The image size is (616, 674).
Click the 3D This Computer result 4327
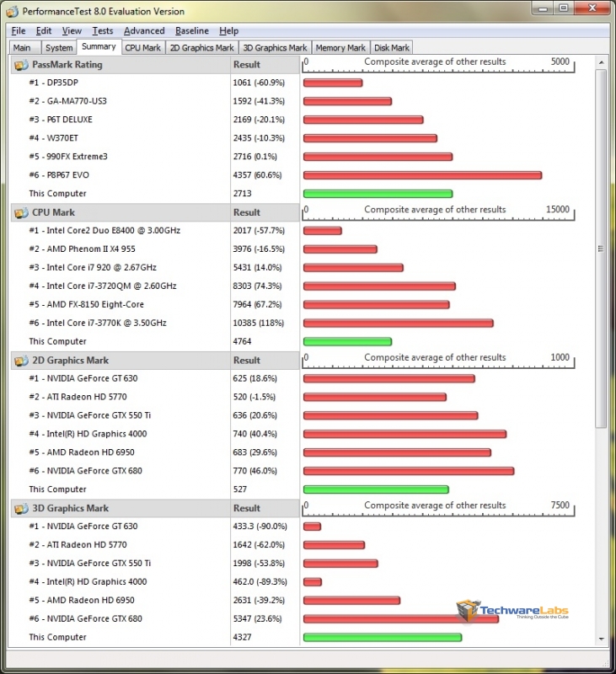tap(243, 637)
